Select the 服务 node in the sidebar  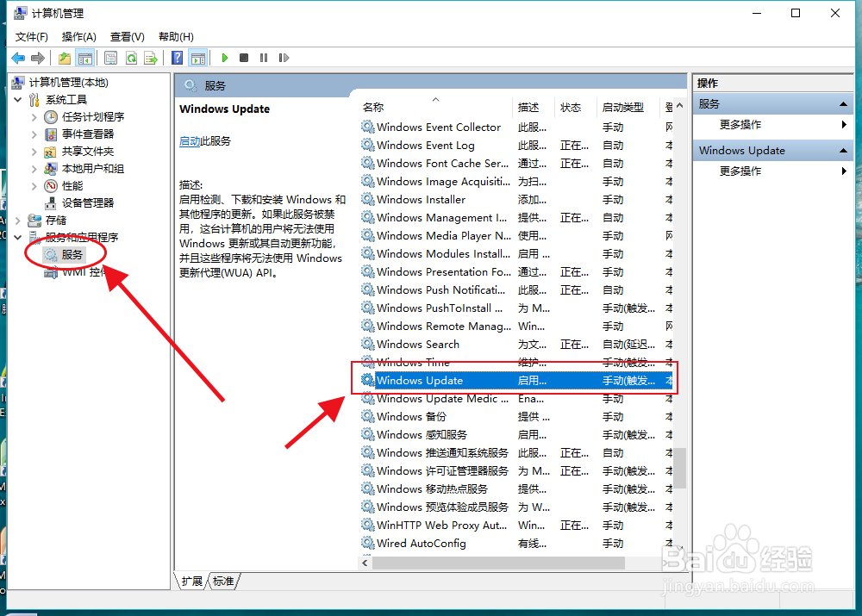69,253
